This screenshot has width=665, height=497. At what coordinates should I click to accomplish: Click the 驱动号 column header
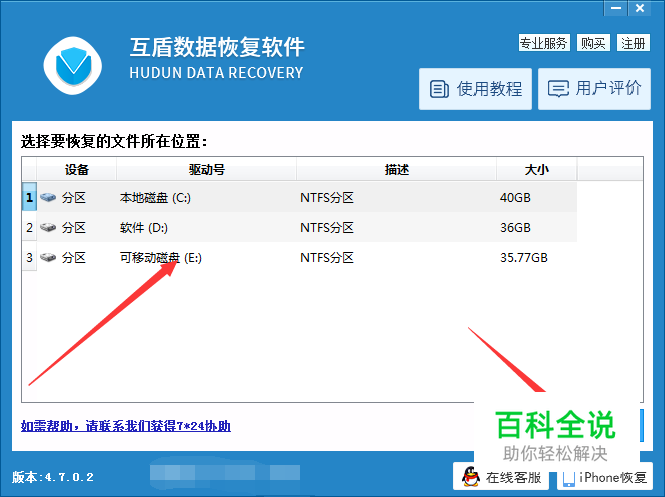[207, 170]
